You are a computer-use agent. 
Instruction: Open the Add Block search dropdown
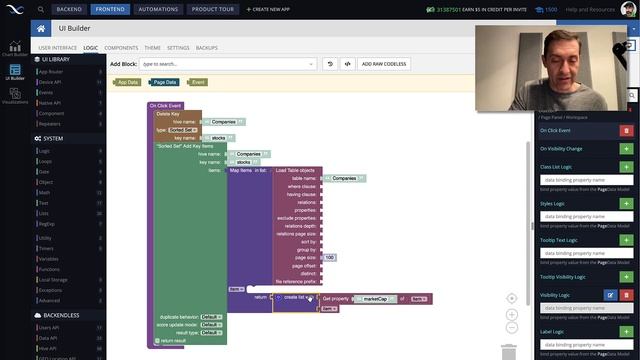[228, 64]
